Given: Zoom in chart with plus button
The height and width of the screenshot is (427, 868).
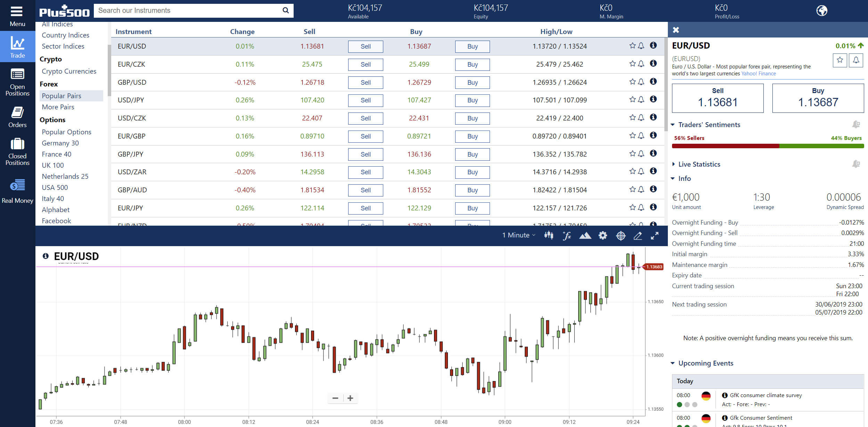Looking at the screenshot, I should coord(350,398).
